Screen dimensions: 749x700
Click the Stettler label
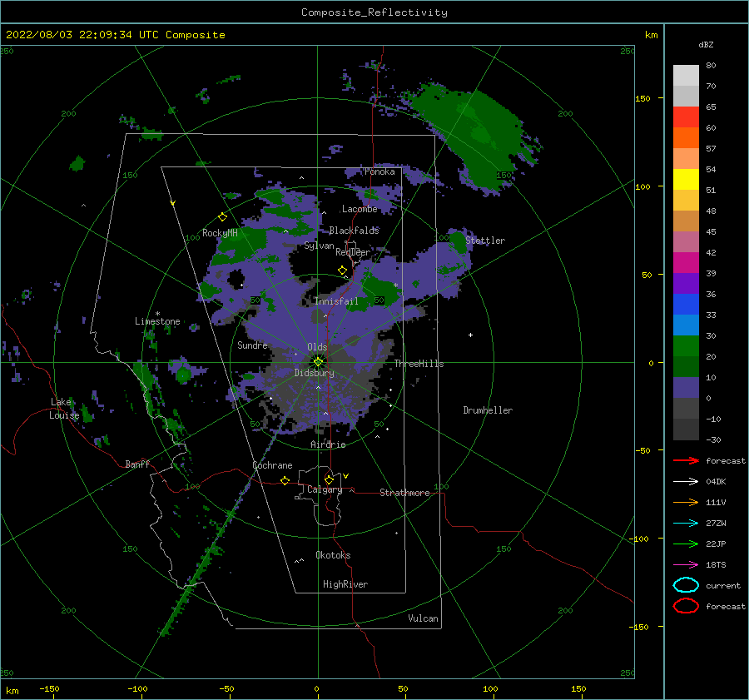485,241
